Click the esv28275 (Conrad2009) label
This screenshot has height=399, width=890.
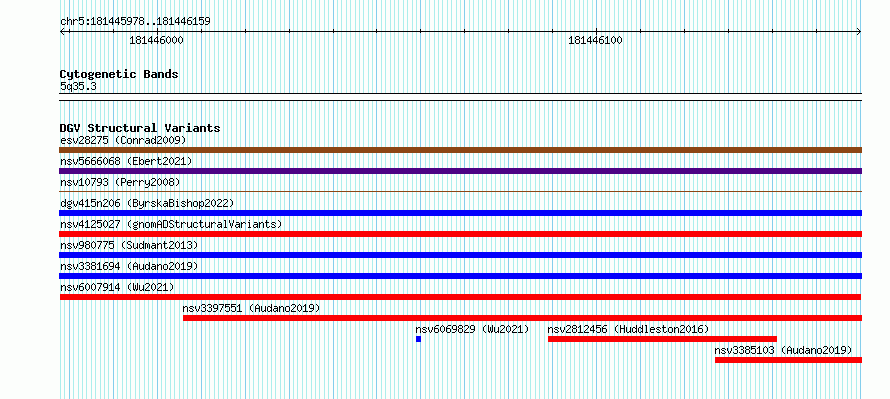(123, 140)
